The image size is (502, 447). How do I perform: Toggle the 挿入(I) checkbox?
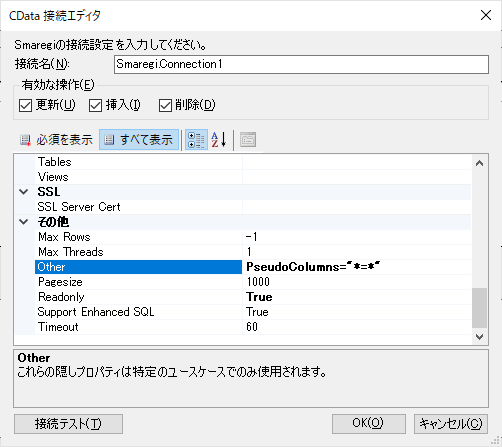(95, 105)
